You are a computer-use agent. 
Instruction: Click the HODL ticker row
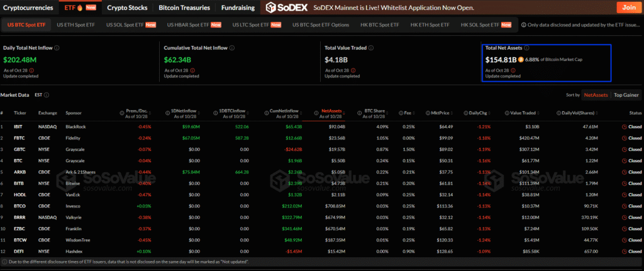click(322, 194)
